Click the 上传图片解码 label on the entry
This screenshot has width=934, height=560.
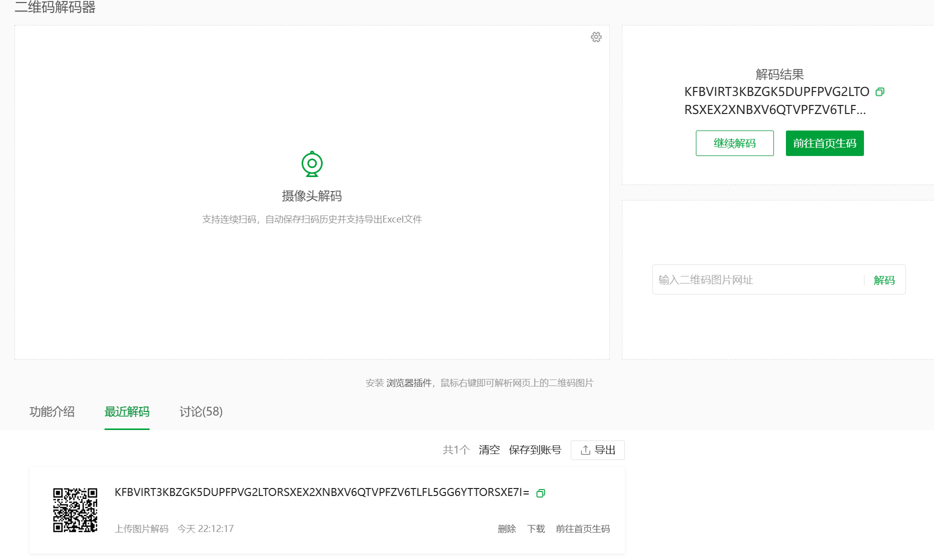point(142,529)
